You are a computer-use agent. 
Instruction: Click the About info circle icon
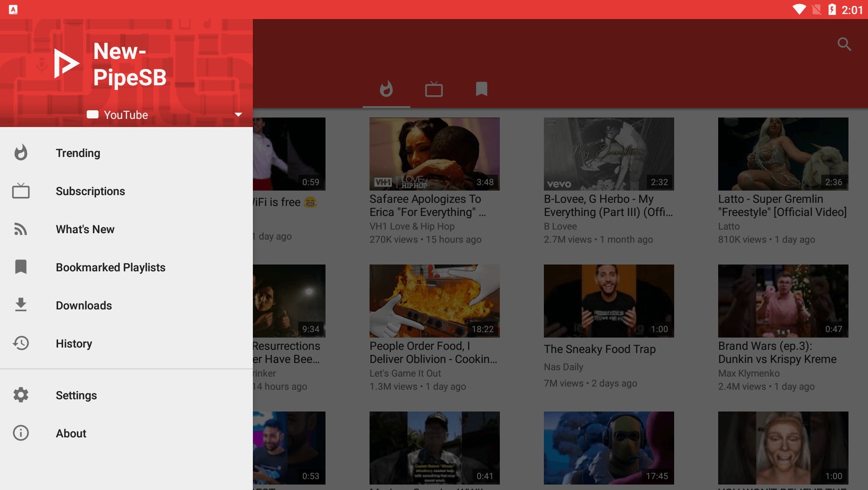[x=21, y=433]
